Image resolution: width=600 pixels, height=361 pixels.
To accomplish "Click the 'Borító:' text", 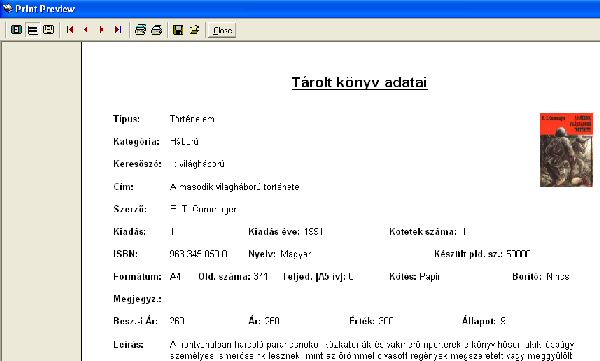I will click(527, 276).
